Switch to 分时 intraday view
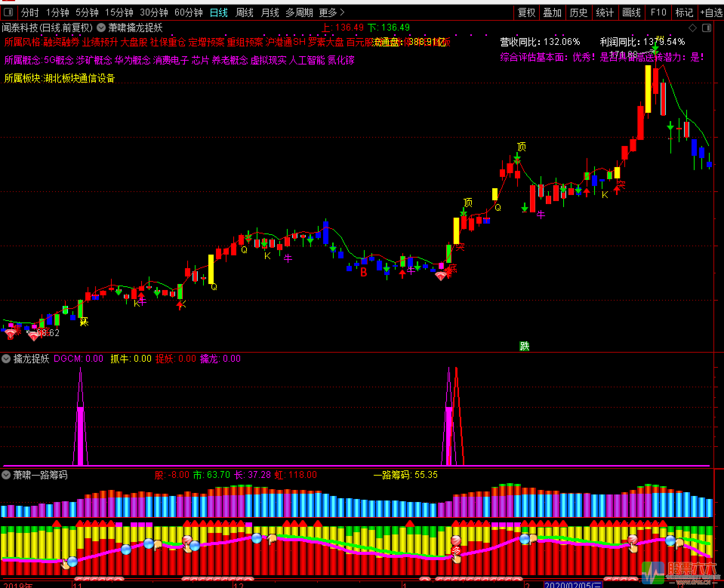Image resolution: width=724 pixels, height=588 pixels. pyautogui.click(x=30, y=13)
